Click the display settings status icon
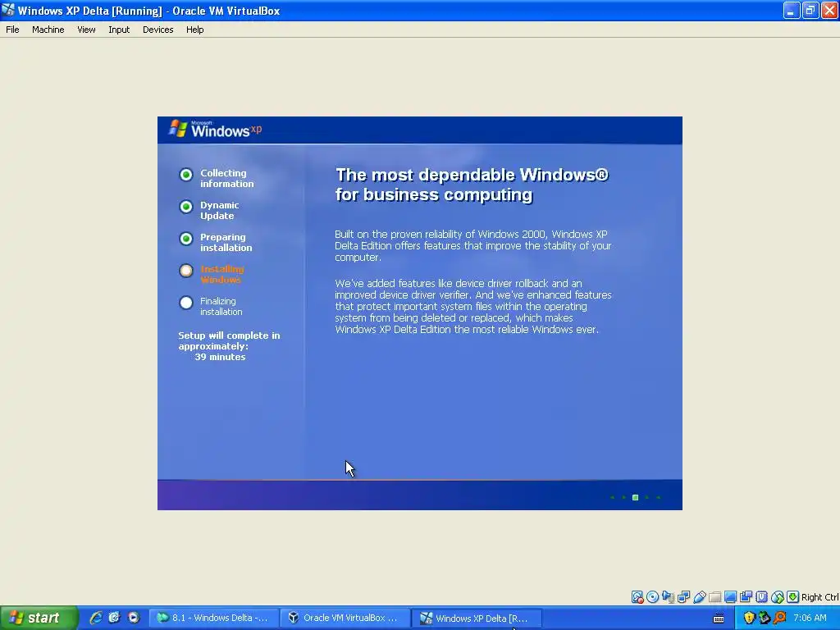 pyautogui.click(x=730, y=597)
